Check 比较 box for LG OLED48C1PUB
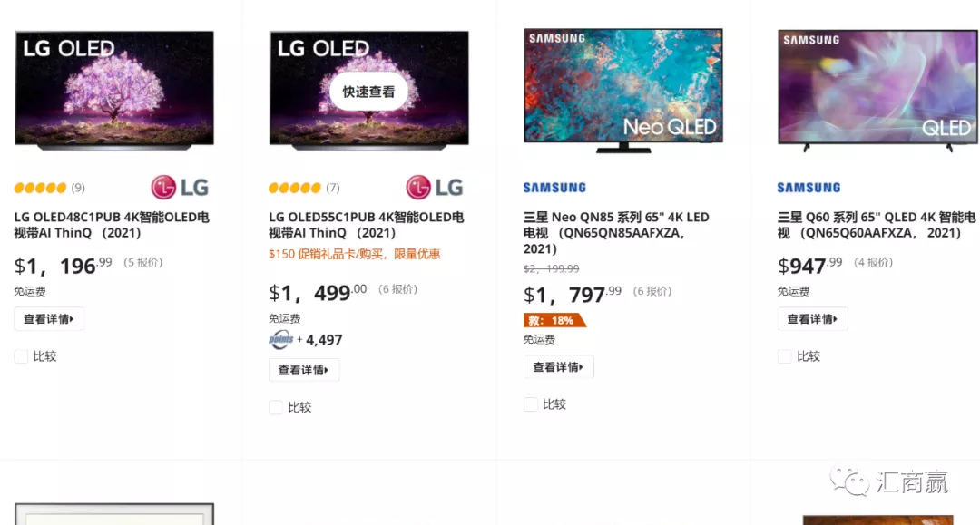 tap(21, 356)
